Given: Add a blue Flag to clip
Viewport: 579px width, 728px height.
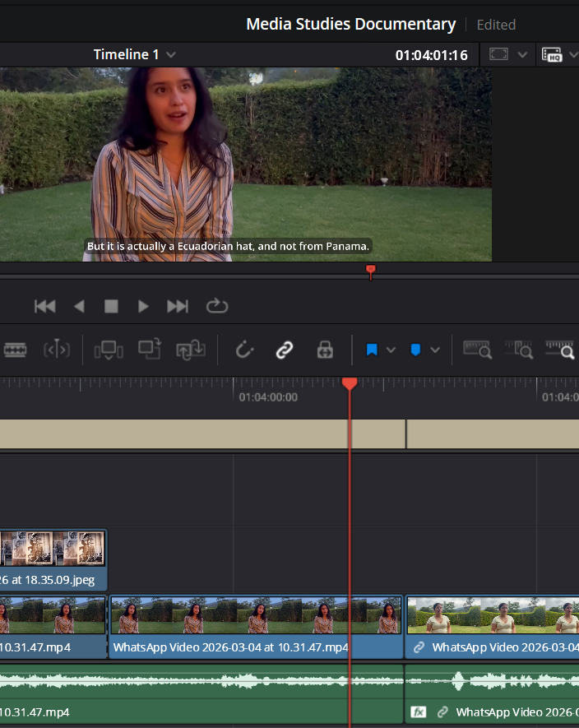Looking at the screenshot, I should pos(372,350).
